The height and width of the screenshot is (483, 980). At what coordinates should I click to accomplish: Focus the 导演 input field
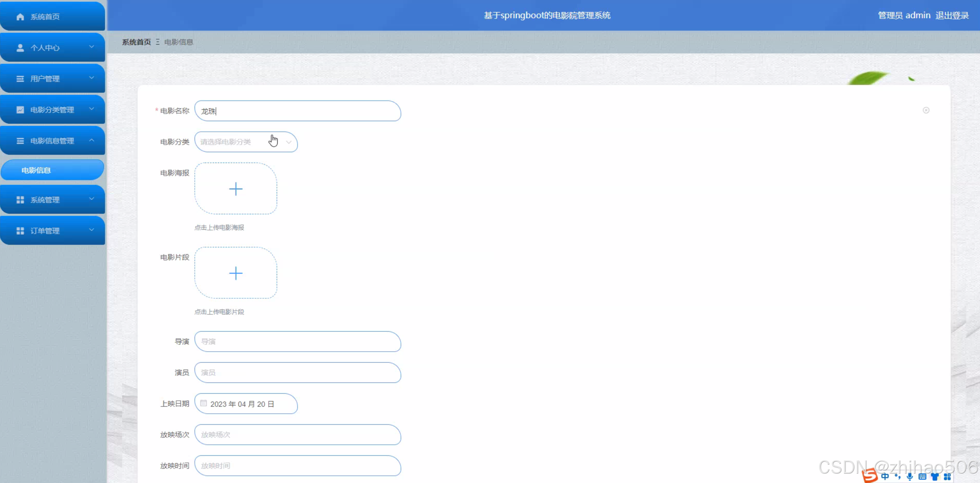pos(297,342)
